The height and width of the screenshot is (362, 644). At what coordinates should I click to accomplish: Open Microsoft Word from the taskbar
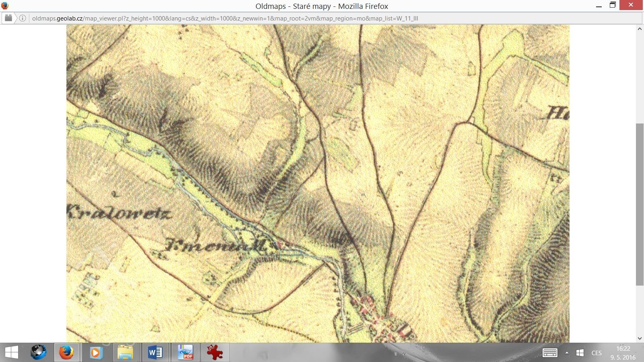155,353
